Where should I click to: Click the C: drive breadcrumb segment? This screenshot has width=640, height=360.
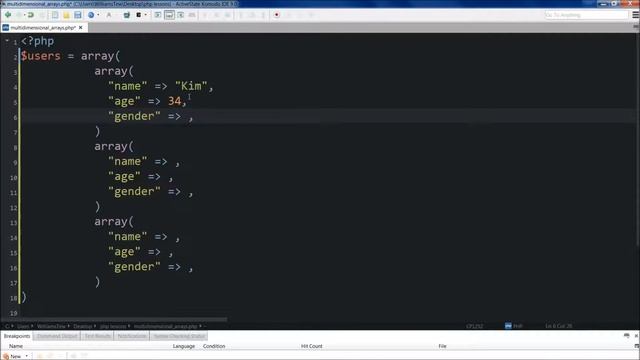tap(8, 326)
